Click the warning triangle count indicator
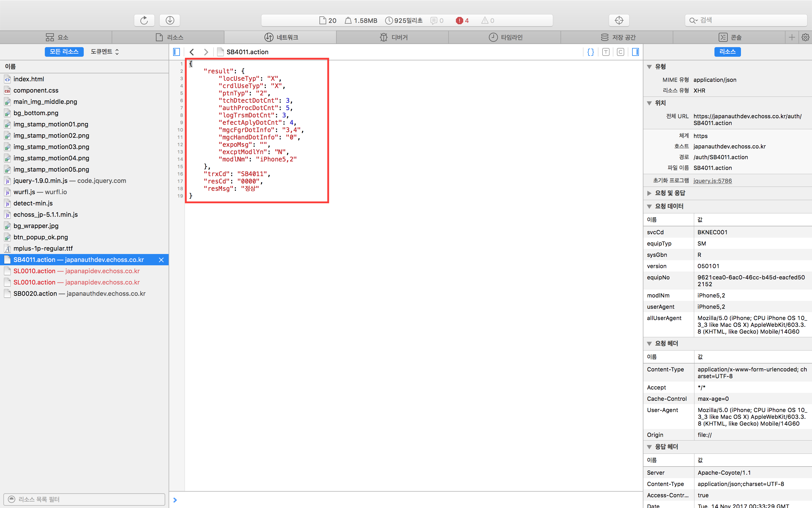Image resolution: width=812 pixels, height=508 pixels. point(488,21)
